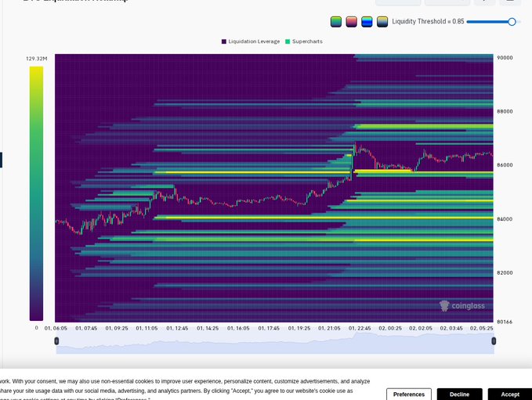
Task: Select the blue gradient color theme swatch
Action: (367, 22)
